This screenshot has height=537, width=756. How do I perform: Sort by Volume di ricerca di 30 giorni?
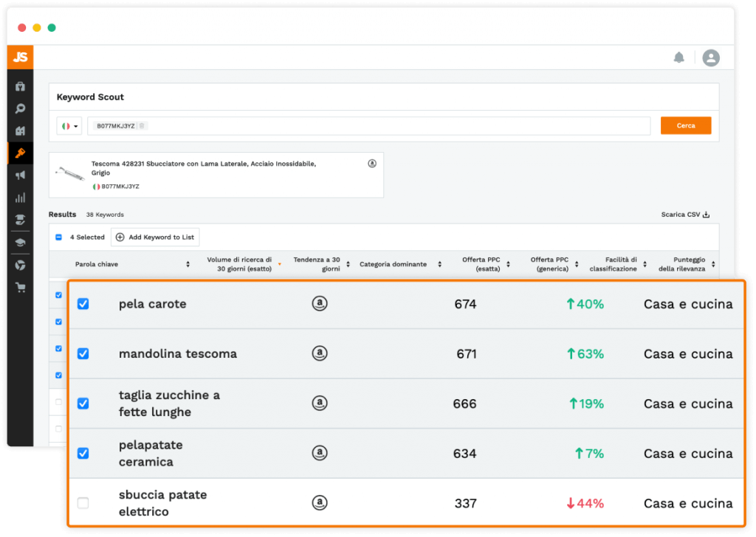pos(280,264)
